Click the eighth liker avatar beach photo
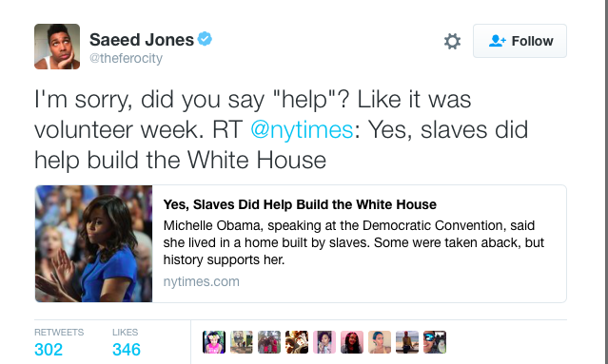Screen dimensions: 608x364 407,342
